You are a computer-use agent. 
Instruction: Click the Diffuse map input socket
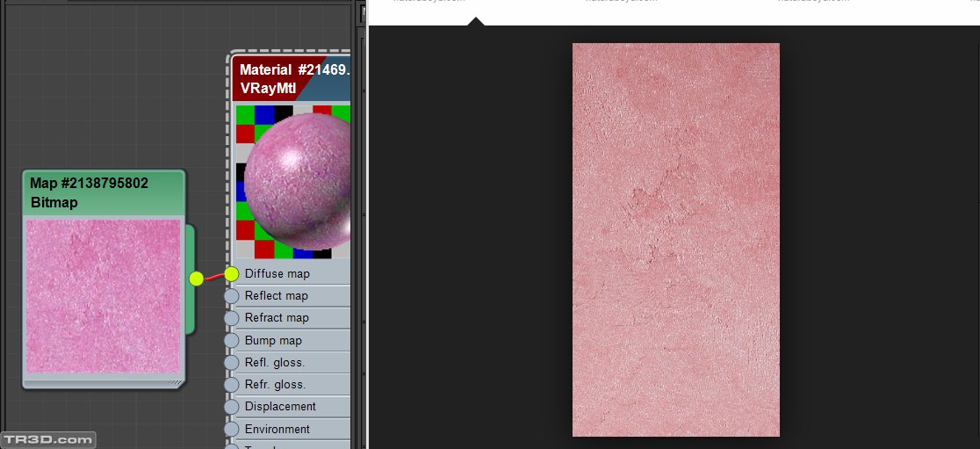click(231, 274)
